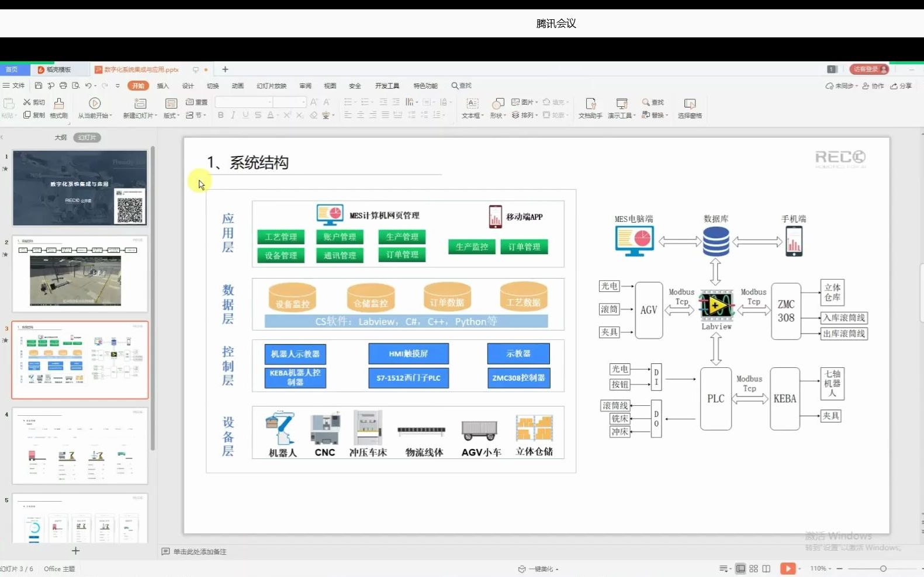Switch to the 稻壳模板 document tab
The height and width of the screenshot is (577, 924).
[58, 69]
